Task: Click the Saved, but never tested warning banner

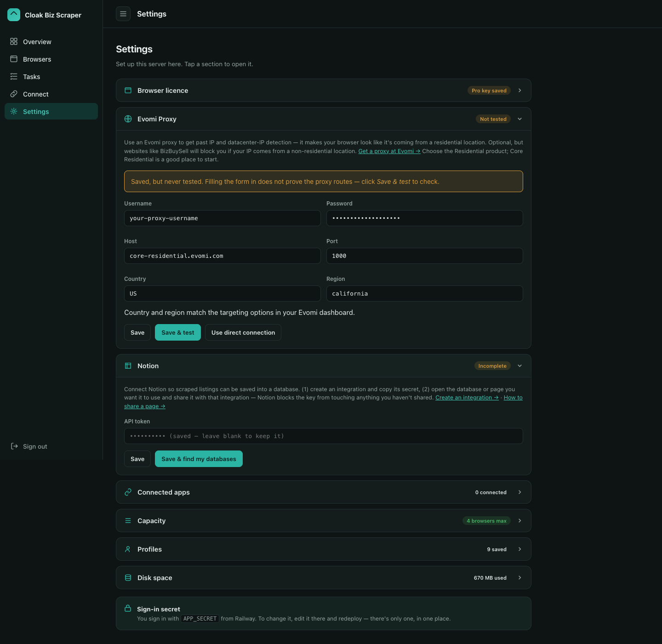Action: point(324,182)
